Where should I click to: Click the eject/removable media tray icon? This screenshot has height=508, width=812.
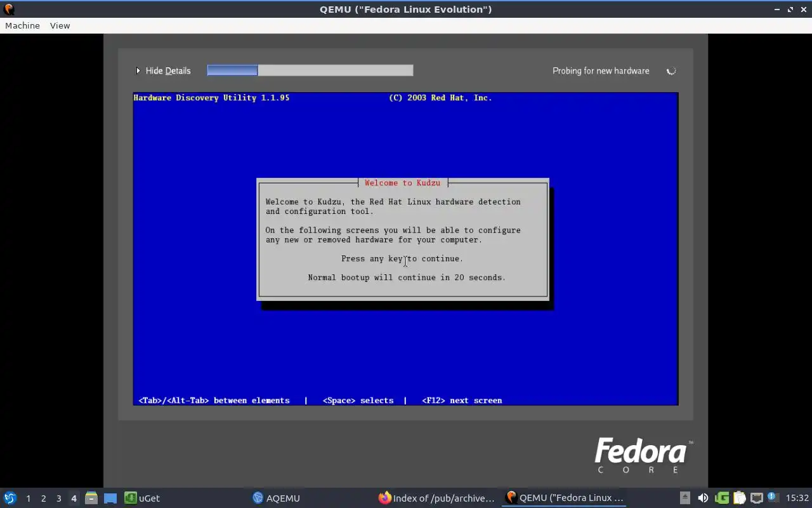click(684, 498)
